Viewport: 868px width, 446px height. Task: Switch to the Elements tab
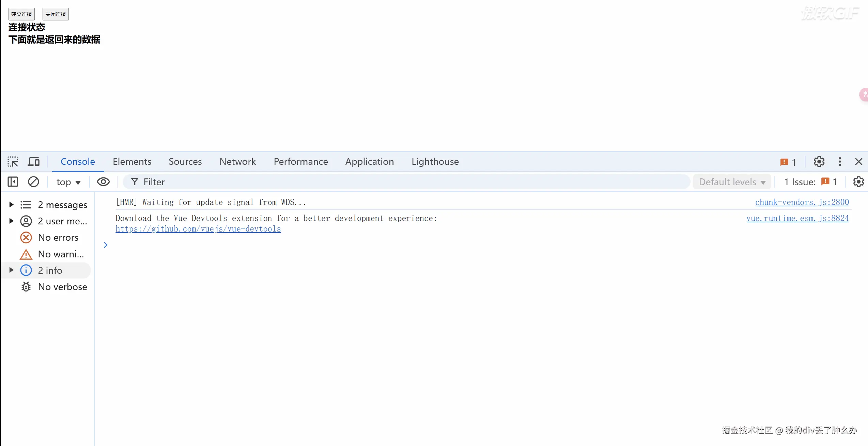point(132,162)
